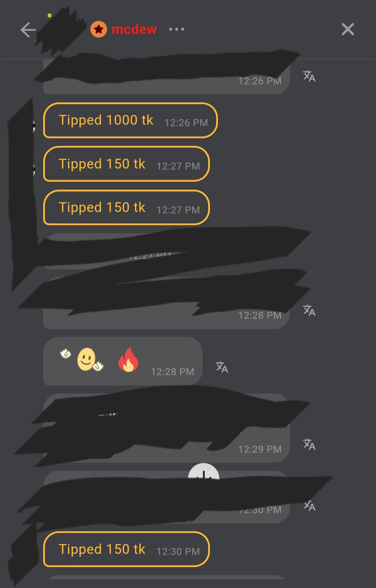Go back using the left arrow icon
This screenshot has height=588, width=376.
point(28,30)
